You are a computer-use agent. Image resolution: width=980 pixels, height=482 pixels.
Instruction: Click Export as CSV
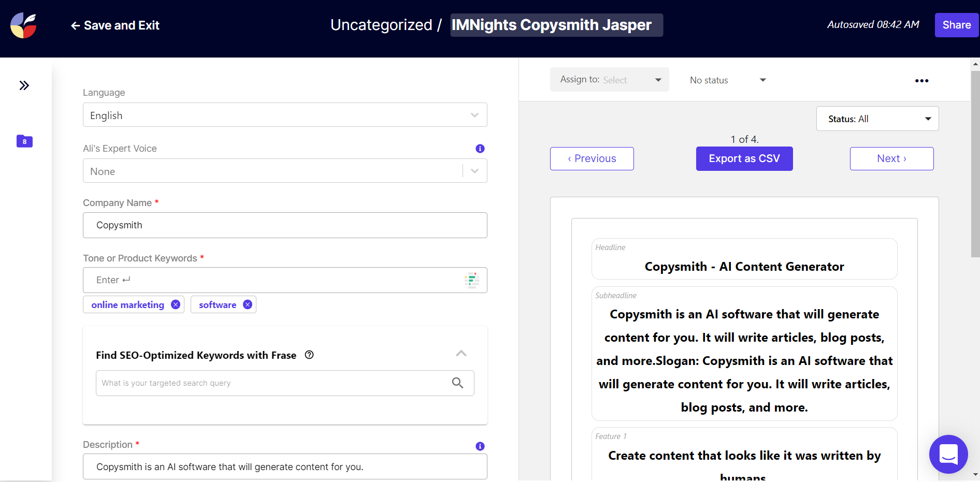coord(744,158)
